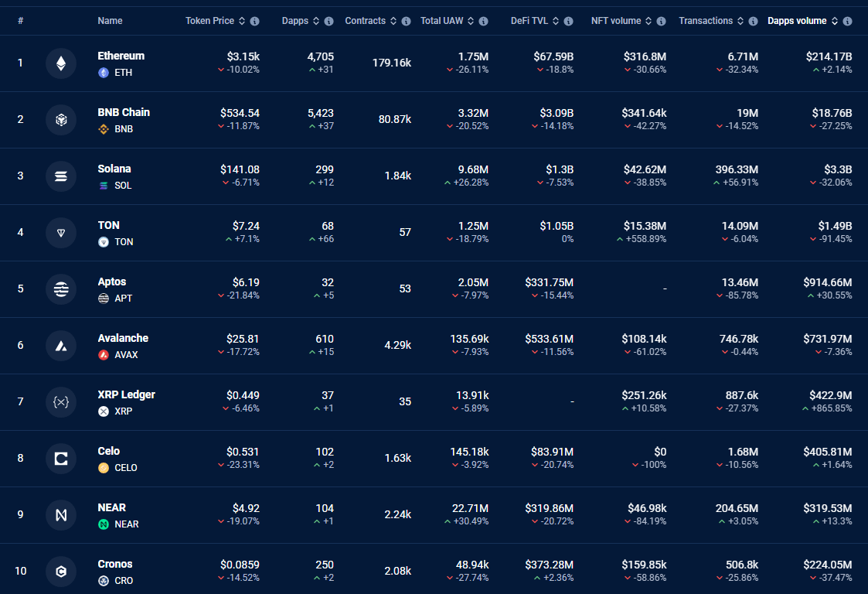
Task: Open the BNB Chain link
Action: click(124, 112)
